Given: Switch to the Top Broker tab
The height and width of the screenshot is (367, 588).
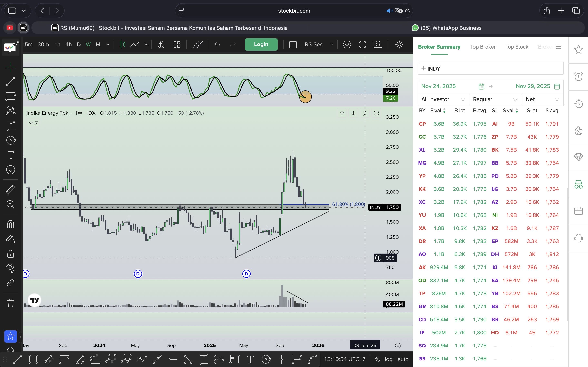Looking at the screenshot, I should coord(483,47).
